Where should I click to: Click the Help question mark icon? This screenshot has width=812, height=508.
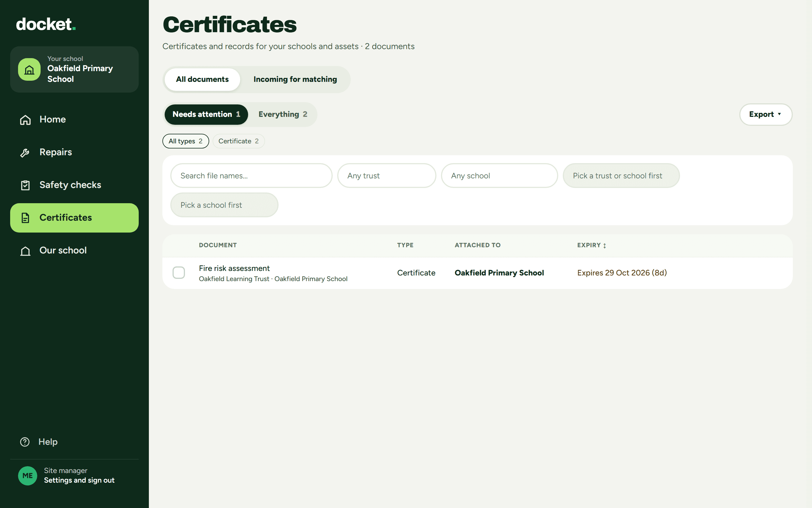click(25, 442)
